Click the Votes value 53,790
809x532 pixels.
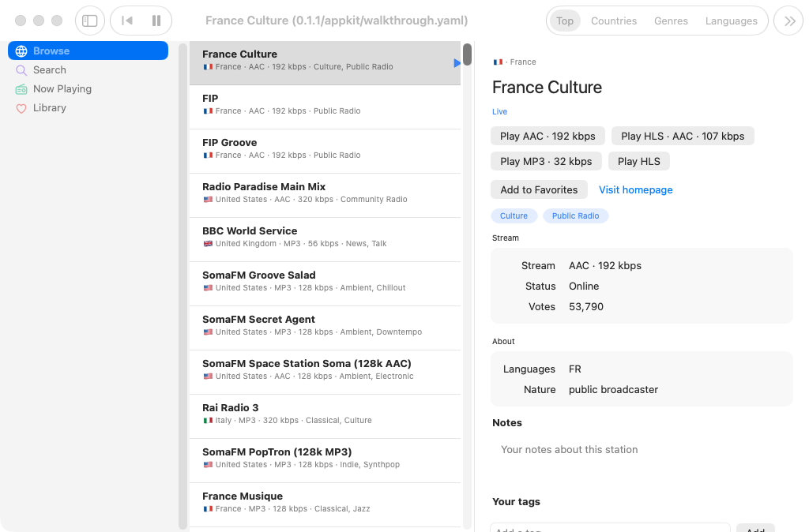pos(586,307)
